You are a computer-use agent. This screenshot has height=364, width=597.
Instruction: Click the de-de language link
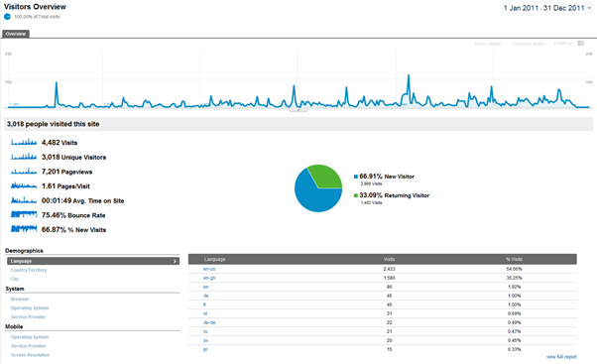click(x=209, y=322)
